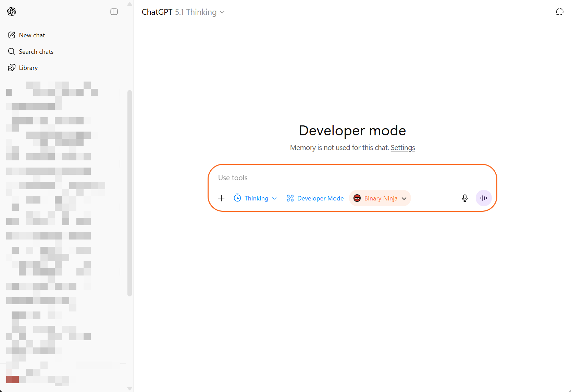Select the Binary Ninja connector label
This screenshot has width=571, height=392.
tap(381, 198)
